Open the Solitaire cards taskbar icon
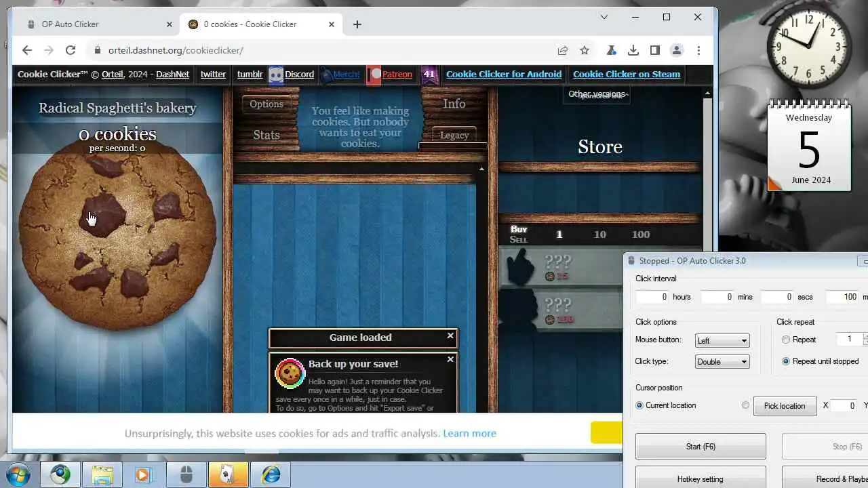Image resolution: width=868 pixels, height=488 pixels. (x=228, y=474)
